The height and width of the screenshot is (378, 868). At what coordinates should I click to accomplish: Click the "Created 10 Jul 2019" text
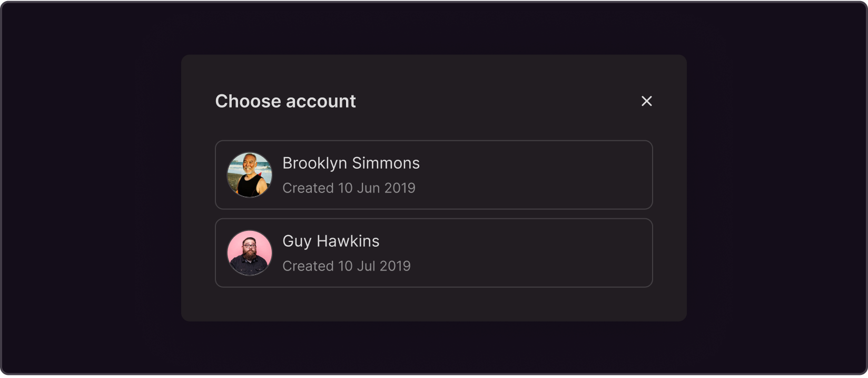pyautogui.click(x=347, y=266)
